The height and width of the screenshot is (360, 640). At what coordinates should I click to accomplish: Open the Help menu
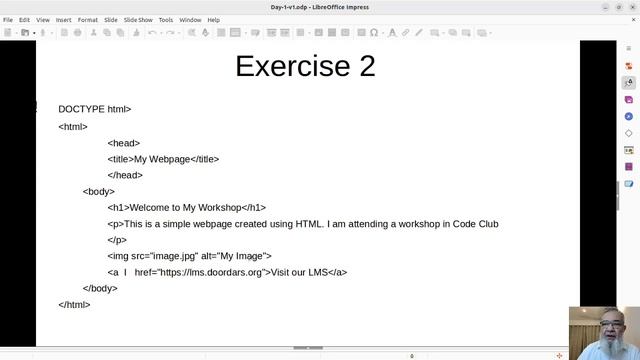(x=213, y=20)
